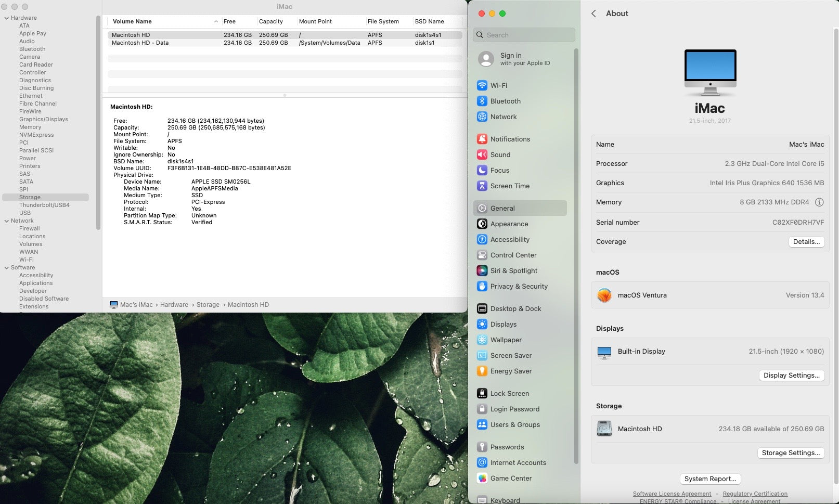The height and width of the screenshot is (504, 839).
Task: Open the Game Center icon
Action: tap(482, 478)
